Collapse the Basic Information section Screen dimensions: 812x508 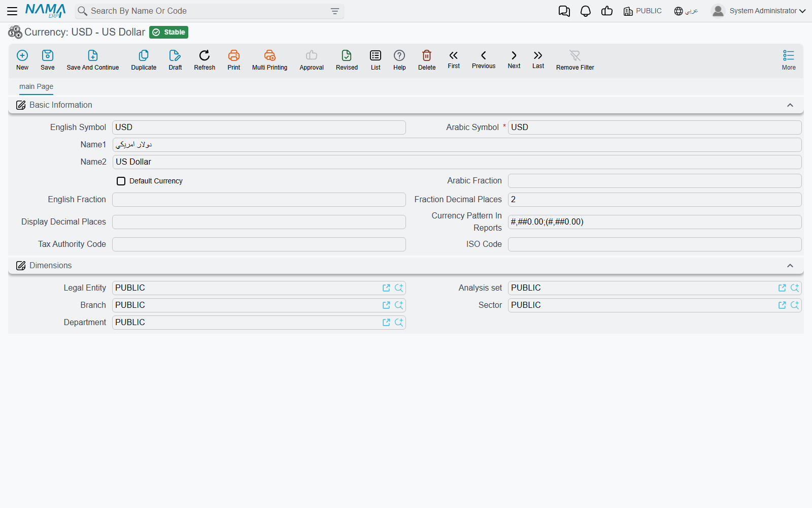[790, 105]
